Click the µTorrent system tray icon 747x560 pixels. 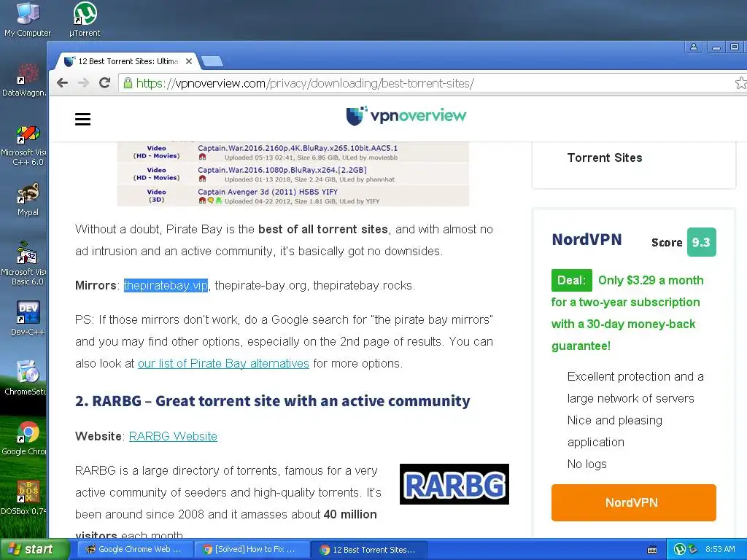pos(680,550)
